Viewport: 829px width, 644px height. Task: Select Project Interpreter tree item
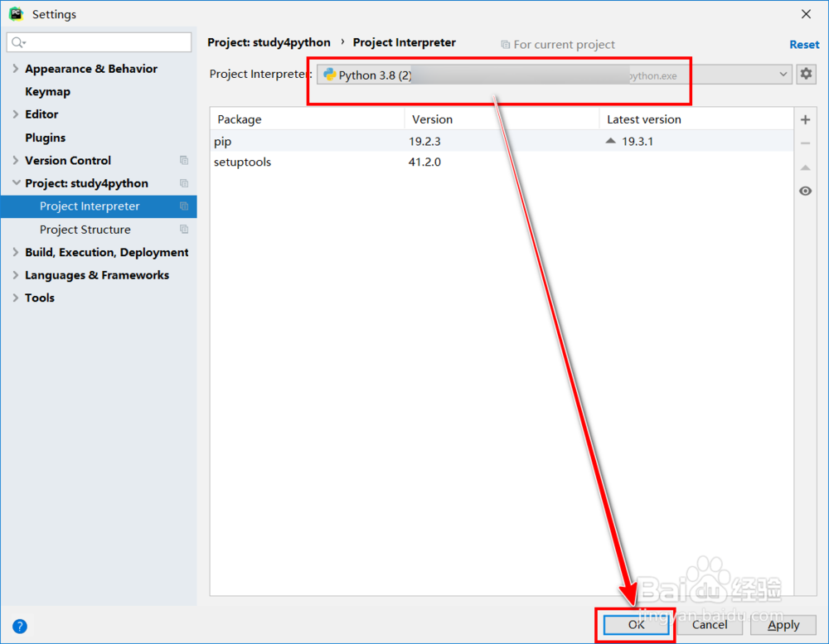[99, 206]
